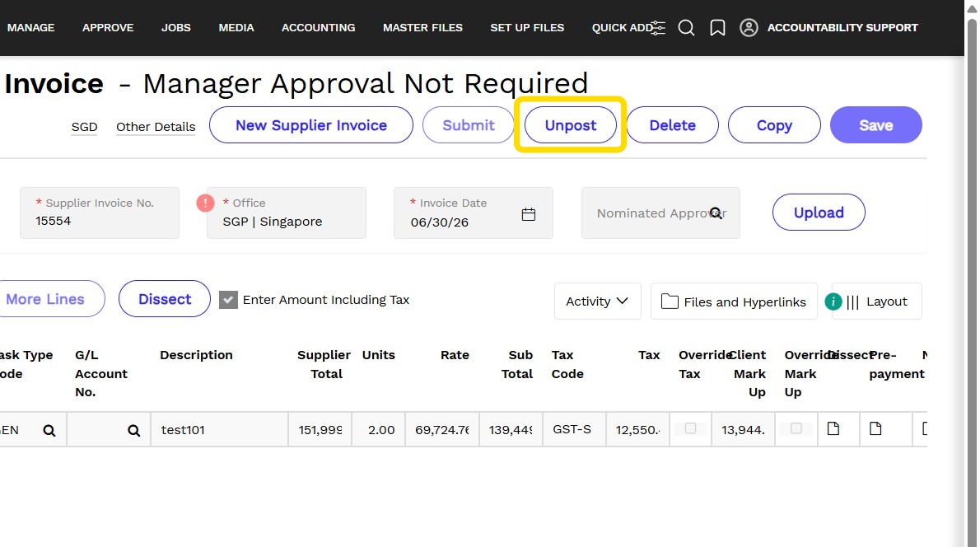Select Sub Total cell 139,449
Image resolution: width=980 pixels, height=547 pixels.
click(511, 429)
